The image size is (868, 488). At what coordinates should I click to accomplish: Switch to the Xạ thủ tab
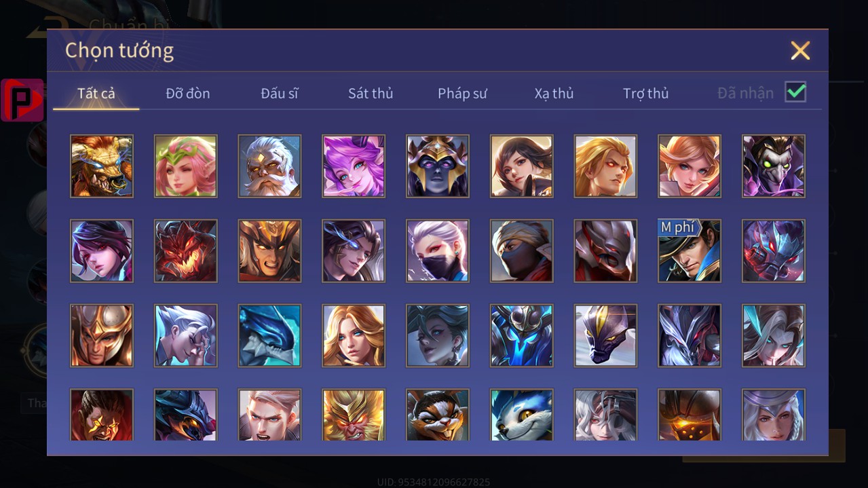click(x=554, y=94)
